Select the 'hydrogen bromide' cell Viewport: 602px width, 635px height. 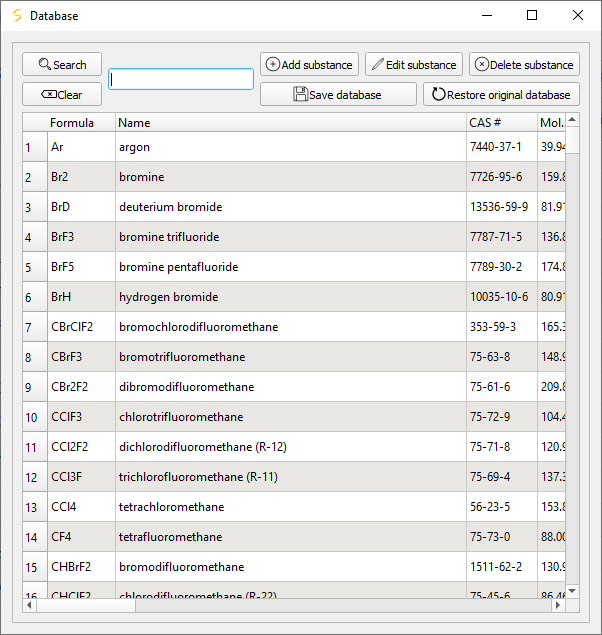(291, 297)
